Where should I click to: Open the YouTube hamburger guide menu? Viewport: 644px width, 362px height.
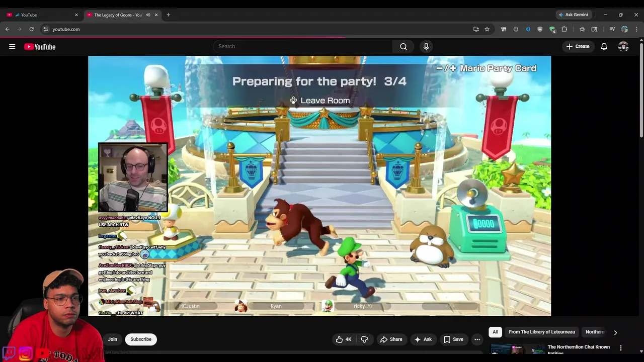[12, 47]
